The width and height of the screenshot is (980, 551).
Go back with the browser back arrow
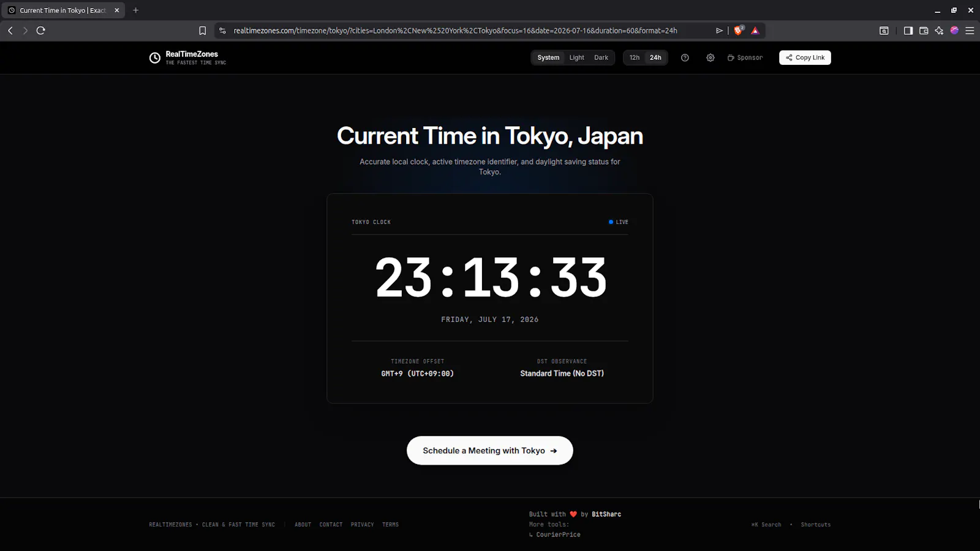tap(10, 31)
